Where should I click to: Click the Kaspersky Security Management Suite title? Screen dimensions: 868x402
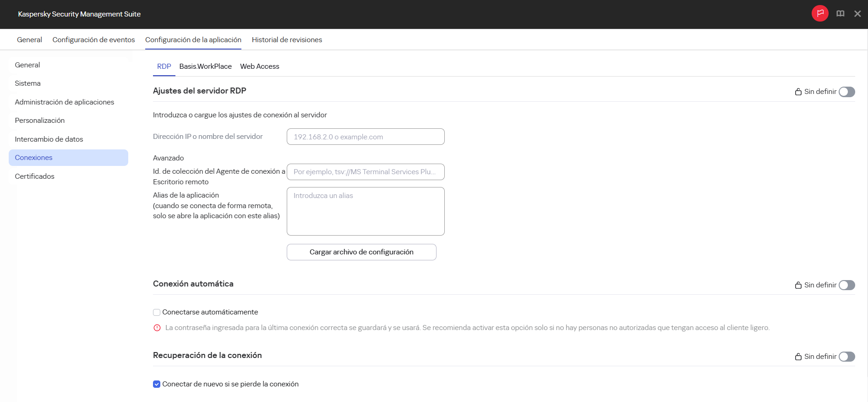(x=79, y=14)
